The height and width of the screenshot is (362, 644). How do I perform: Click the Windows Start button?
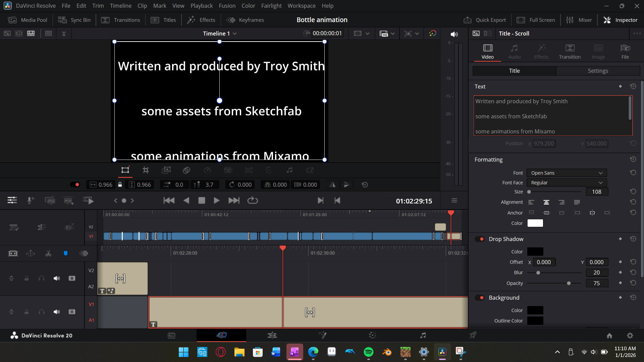[x=183, y=352]
